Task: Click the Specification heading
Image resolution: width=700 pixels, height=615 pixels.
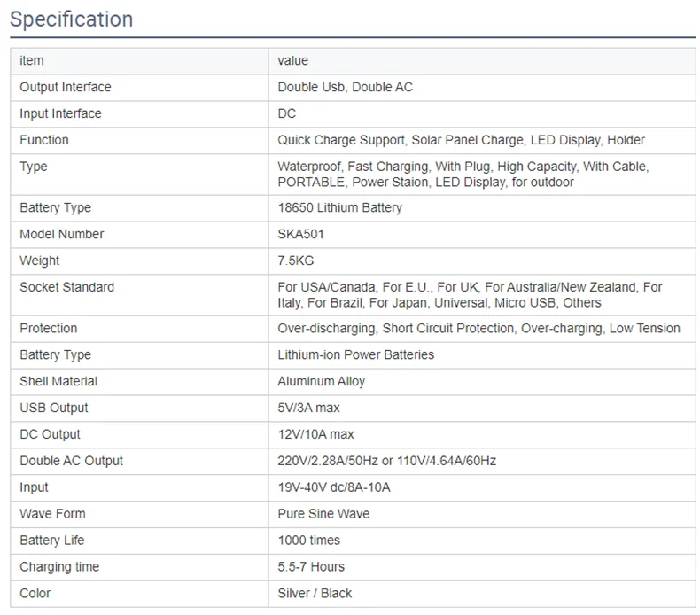Action: coord(72,19)
